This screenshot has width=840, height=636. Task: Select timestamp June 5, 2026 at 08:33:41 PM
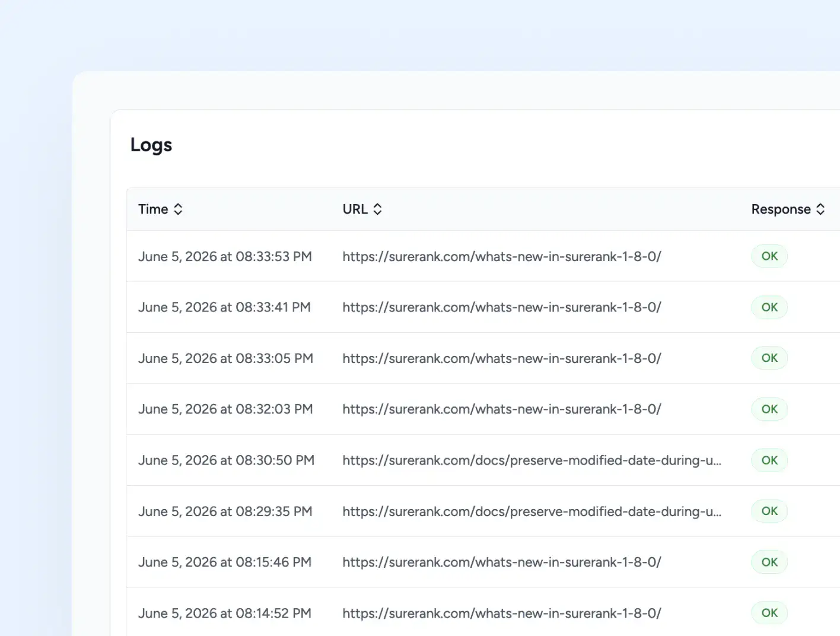coord(224,307)
